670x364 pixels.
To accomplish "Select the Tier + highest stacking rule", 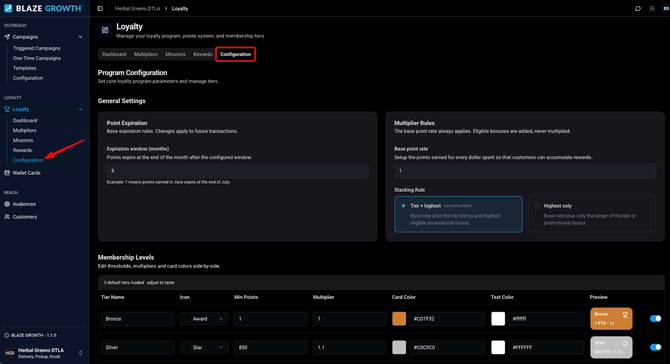I will coord(458,214).
